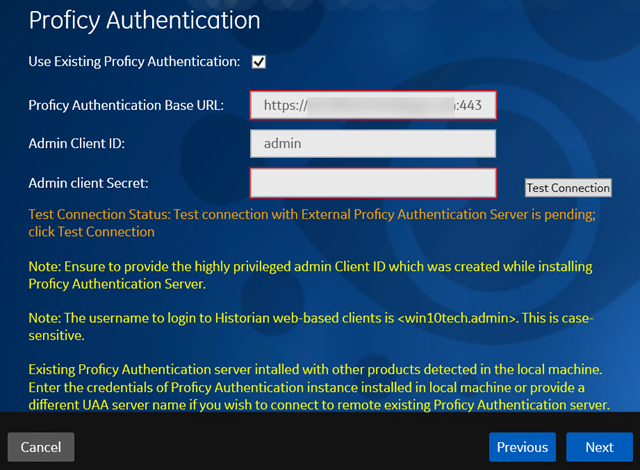Image resolution: width=640 pixels, height=470 pixels.
Task: Proceed with the Next button
Action: coord(600,447)
